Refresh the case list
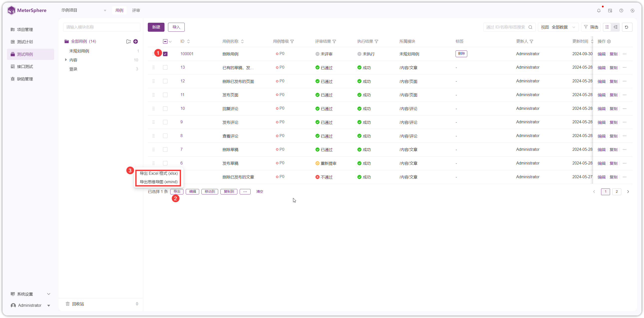The image size is (644, 318). point(627,27)
